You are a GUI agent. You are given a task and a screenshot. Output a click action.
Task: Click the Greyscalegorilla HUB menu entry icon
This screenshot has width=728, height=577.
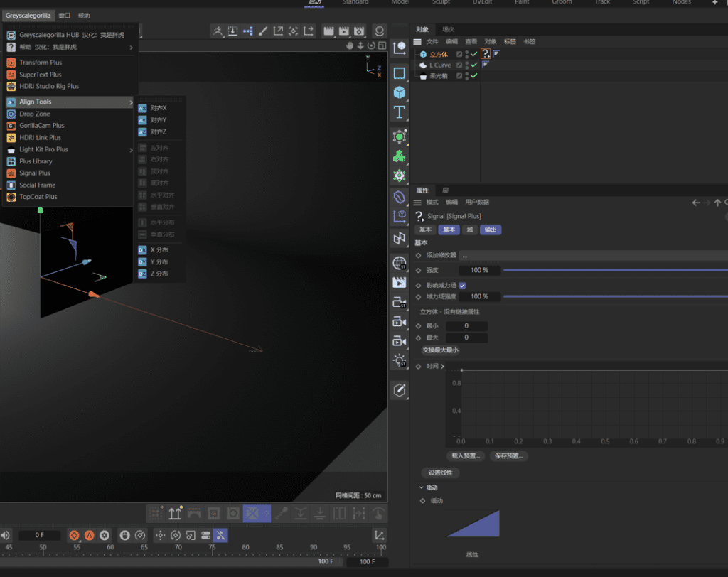(x=11, y=35)
